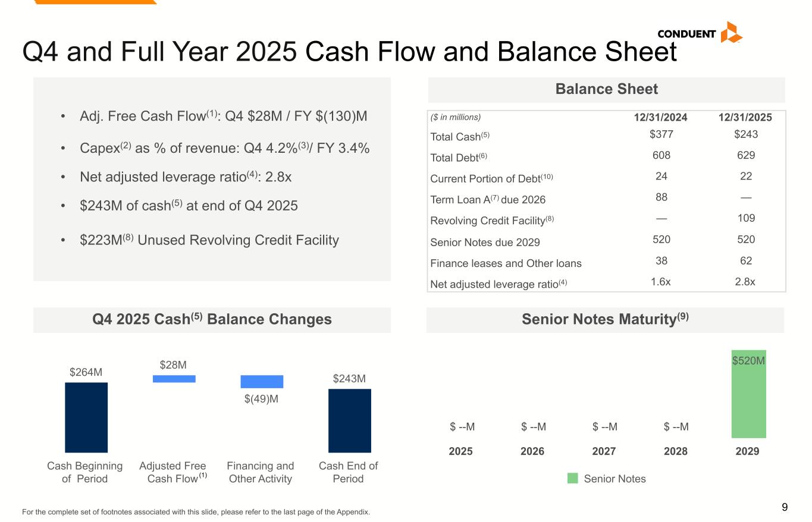
Task: Click the Senior Notes Maturity header
Action: point(605,320)
